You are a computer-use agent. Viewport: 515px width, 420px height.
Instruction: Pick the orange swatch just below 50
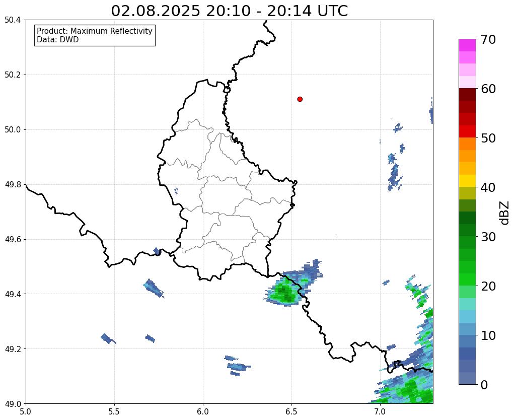point(467,144)
